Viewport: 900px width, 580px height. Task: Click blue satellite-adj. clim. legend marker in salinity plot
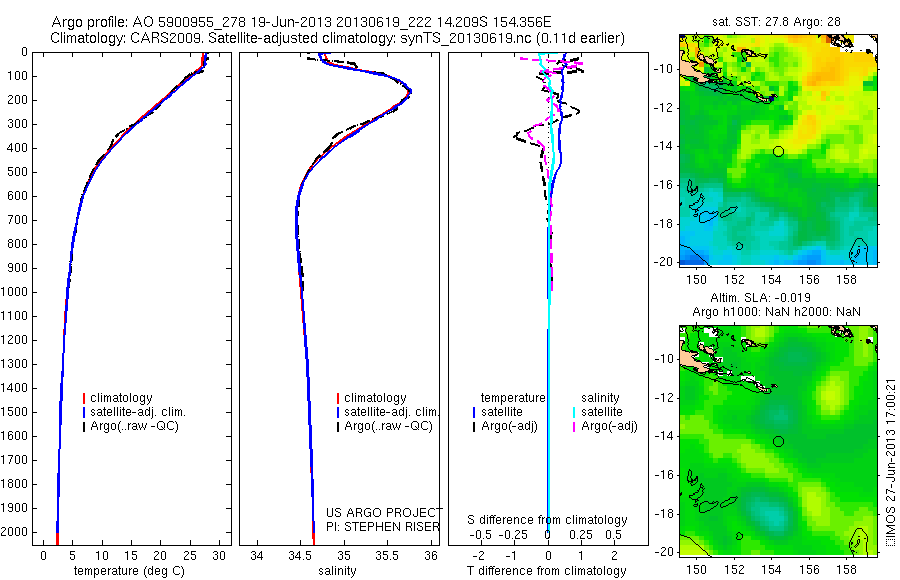click(338, 412)
